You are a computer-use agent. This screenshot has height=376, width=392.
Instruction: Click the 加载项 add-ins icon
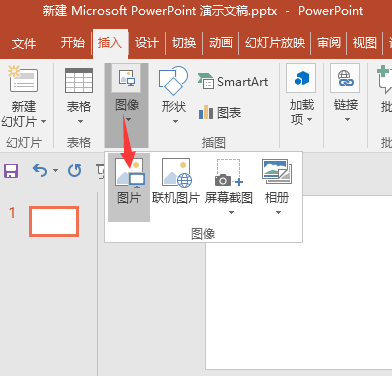(x=301, y=78)
